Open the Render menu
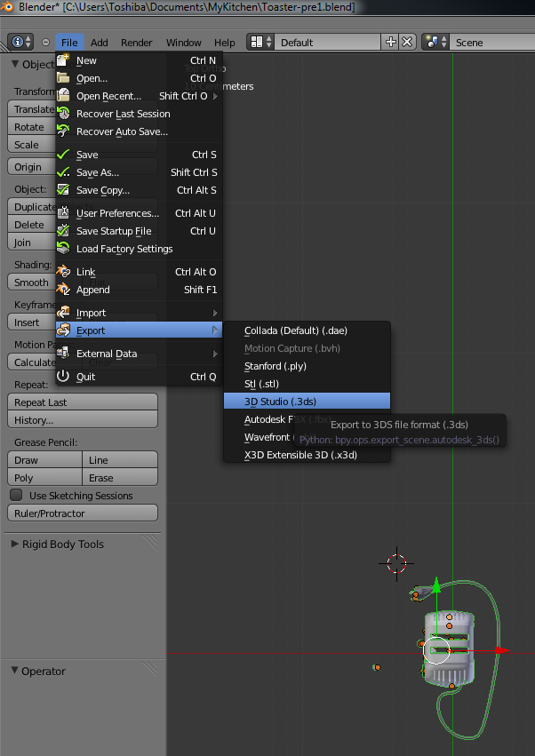This screenshot has width=535, height=756. [x=137, y=43]
